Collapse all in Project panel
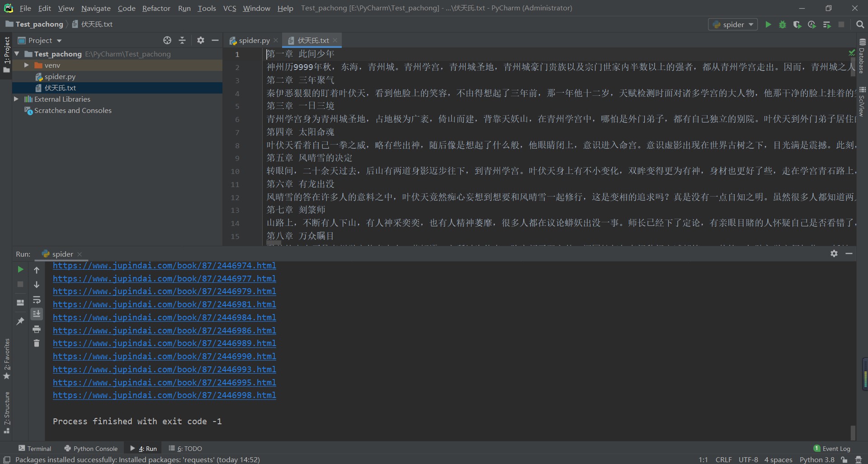868x464 pixels. click(x=182, y=40)
